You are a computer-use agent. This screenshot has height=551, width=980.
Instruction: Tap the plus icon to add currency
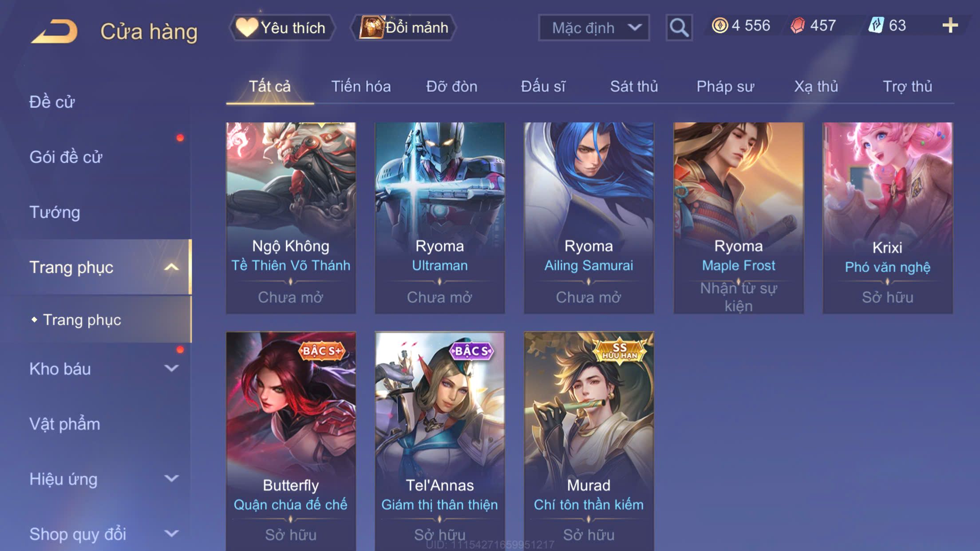(x=950, y=25)
